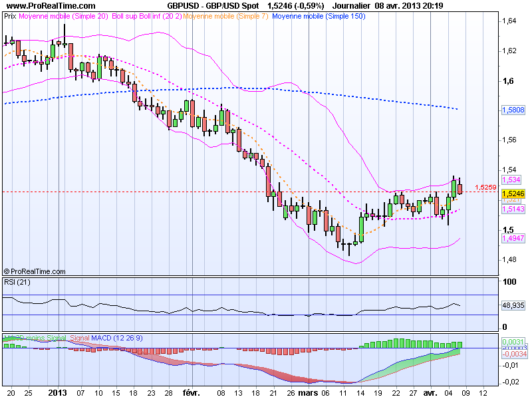Viewport: 532px width, 399px height.
Task: Select the RSI (21) panel label
Action: 17,282
